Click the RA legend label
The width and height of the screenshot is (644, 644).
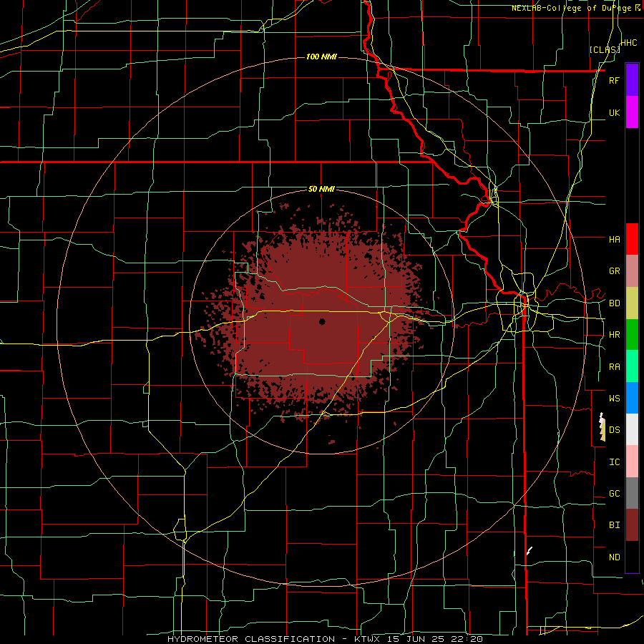point(614,367)
